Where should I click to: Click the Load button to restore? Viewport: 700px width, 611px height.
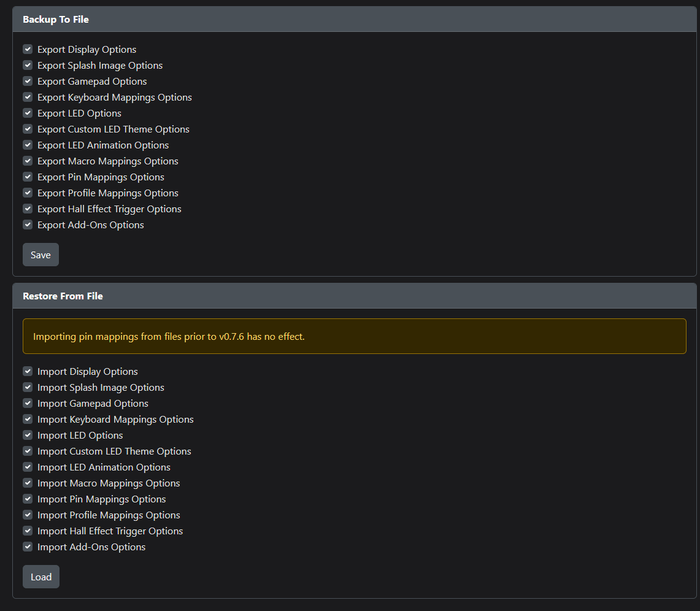(x=41, y=577)
